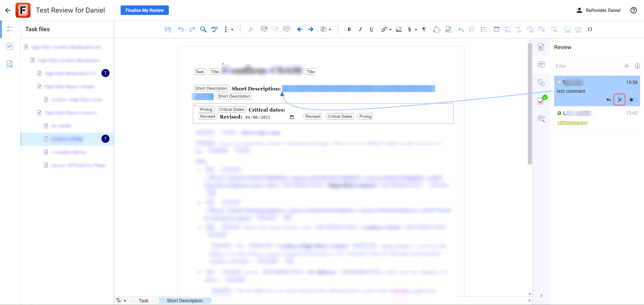Click the Whitespaces link in review panel
This screenshot has width=644, height=305.
tap(572, 122)
